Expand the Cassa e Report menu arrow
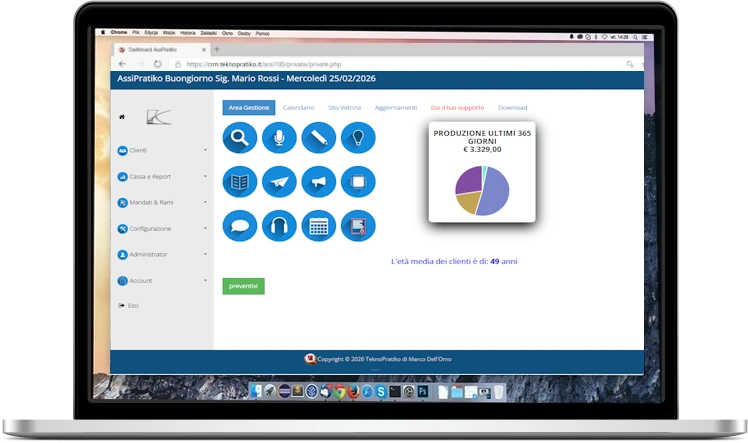The image size is (748, 443). coord(205,176)
